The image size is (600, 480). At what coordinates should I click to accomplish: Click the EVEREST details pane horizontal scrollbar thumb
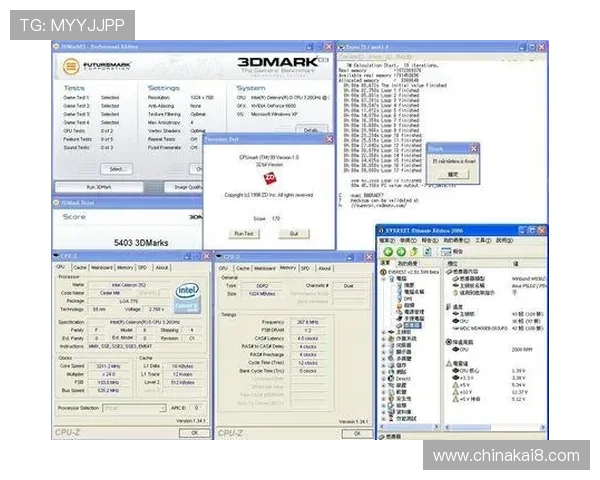coord(470,427)
